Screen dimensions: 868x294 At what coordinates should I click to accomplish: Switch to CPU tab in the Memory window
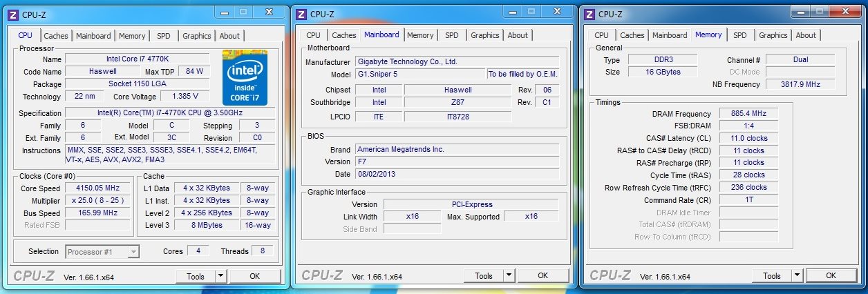tap(602, 35)
